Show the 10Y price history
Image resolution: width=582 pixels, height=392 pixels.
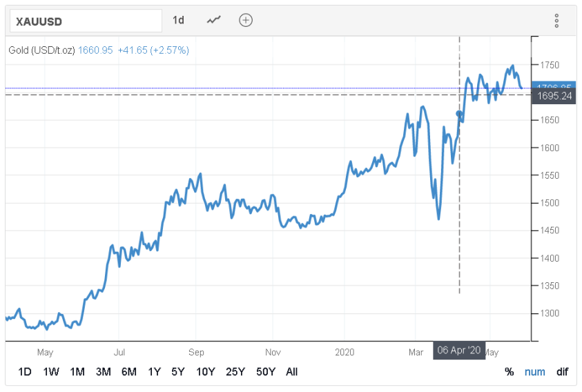[x=205, y=372]
